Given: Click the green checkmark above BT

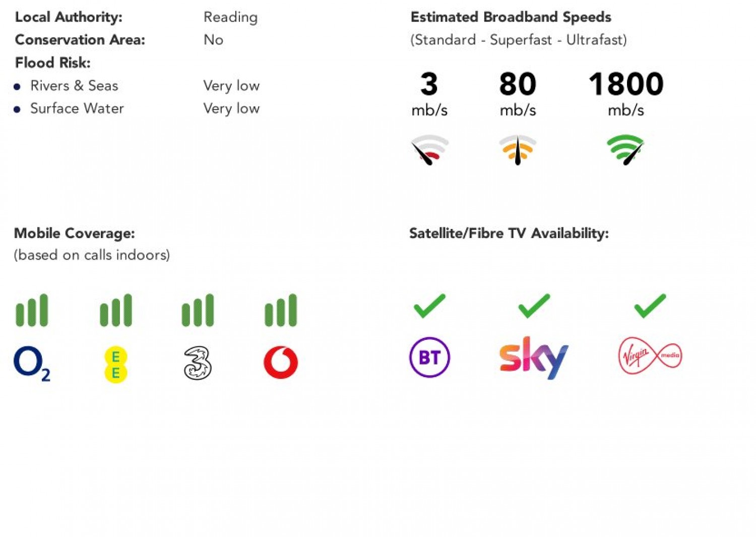Looking at the screenshot, I should click(x=429, y=306).
